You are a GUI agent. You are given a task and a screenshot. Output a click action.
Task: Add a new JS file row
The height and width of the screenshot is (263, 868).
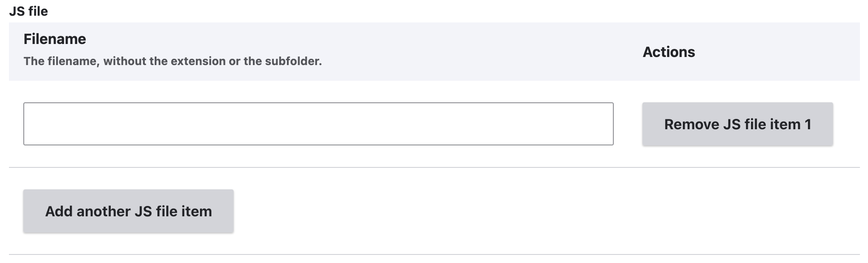point(128,211)
